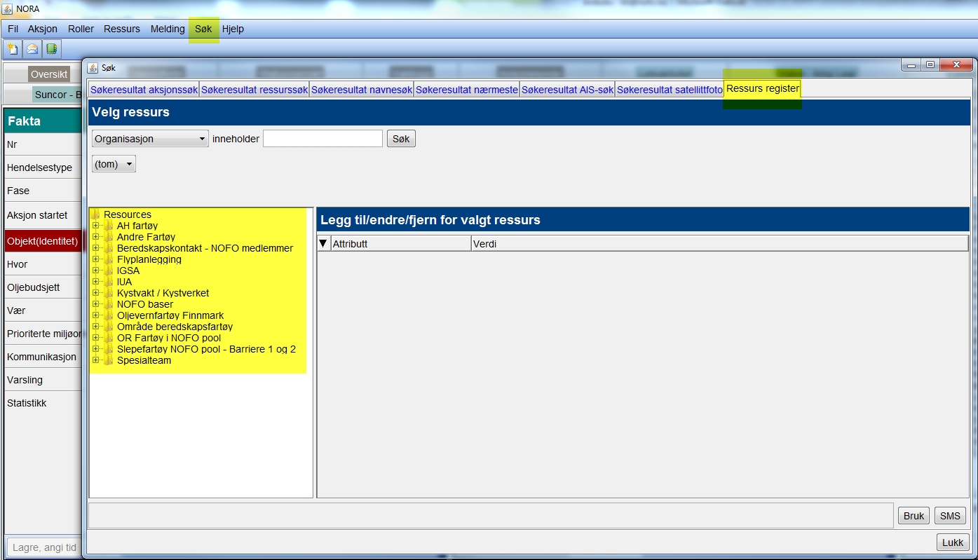The height and width of the screenshot is (560, 978).
Task: Click the Verdi column header
Action: [719, 244]
